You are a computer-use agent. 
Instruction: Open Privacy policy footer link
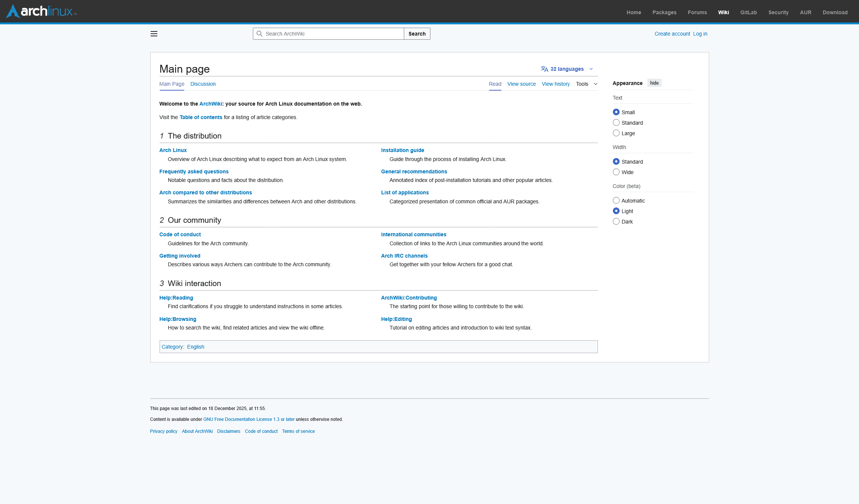pos(164,431)
